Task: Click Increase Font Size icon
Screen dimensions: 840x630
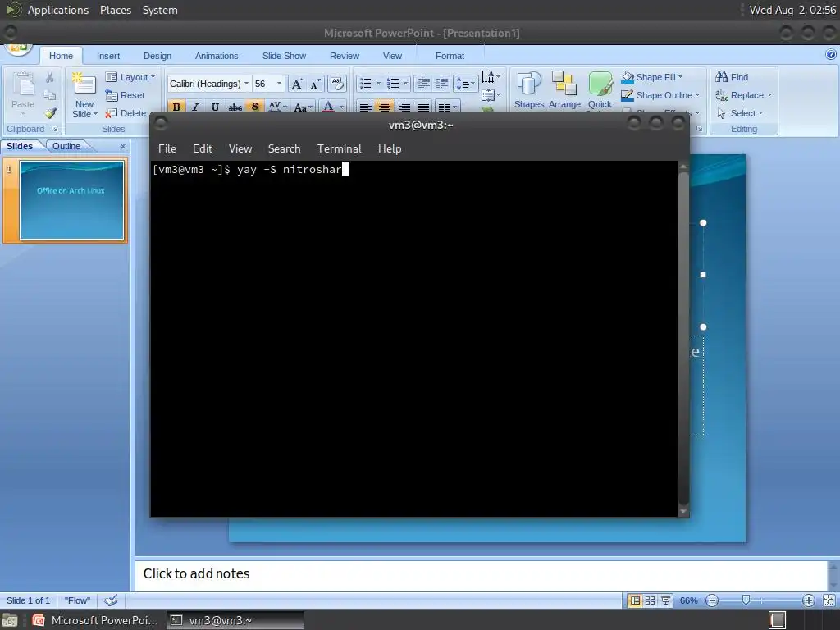Action: pos(297,84)
